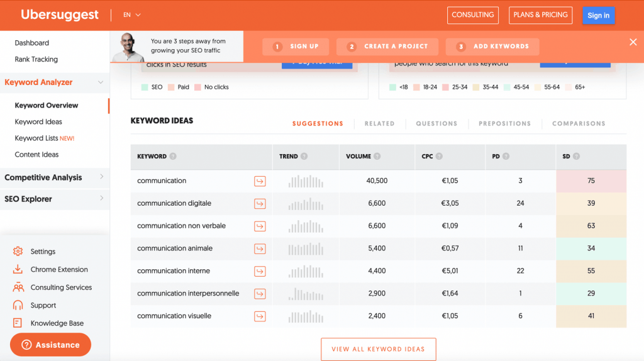Switch to the Related tab
Image resolution: width=644 pixels, height=361 pixels.
(379, 124)
